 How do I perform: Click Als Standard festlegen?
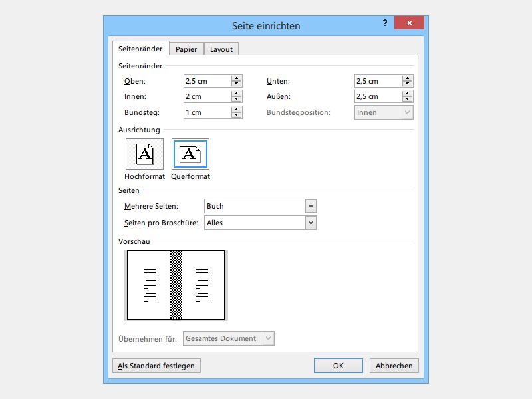click(x=156, y=366)
